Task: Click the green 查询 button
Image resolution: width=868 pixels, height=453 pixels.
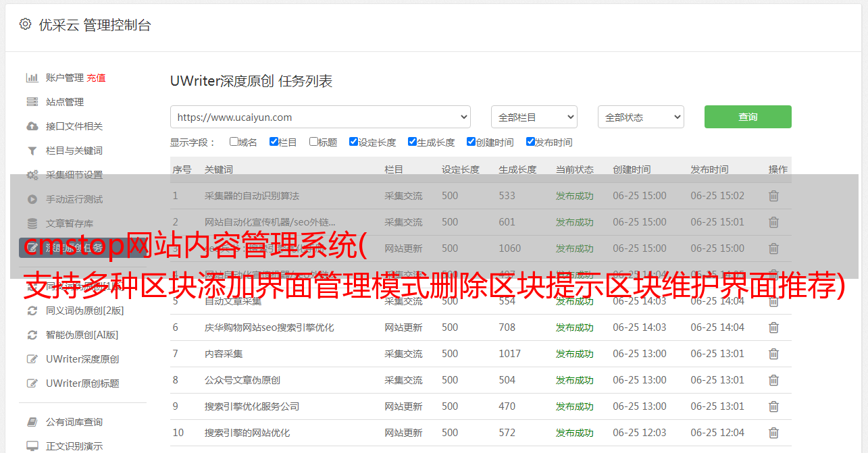Action: (747, 117)
